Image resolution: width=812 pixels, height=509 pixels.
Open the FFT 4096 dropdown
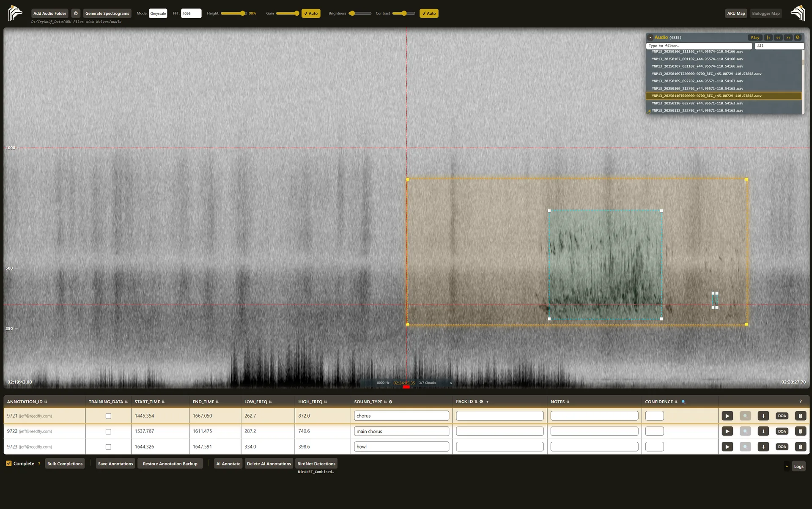191,14
